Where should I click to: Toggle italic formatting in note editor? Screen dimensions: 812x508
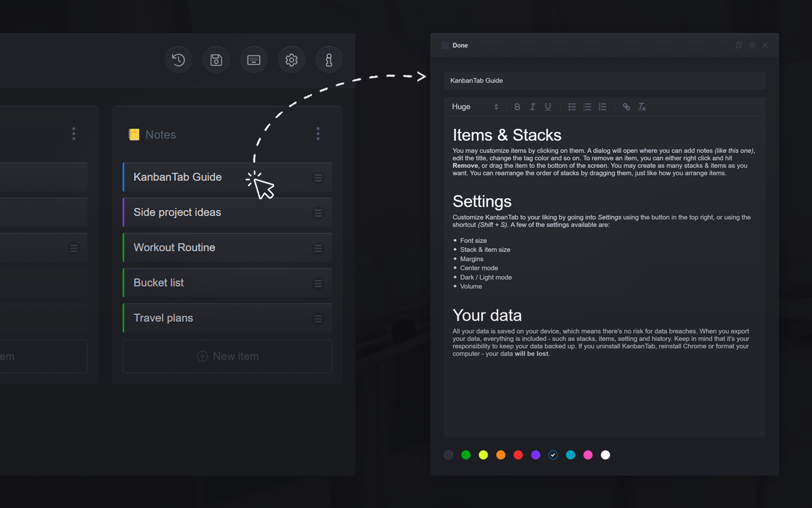pyautogui.click(x=532, y=107)
